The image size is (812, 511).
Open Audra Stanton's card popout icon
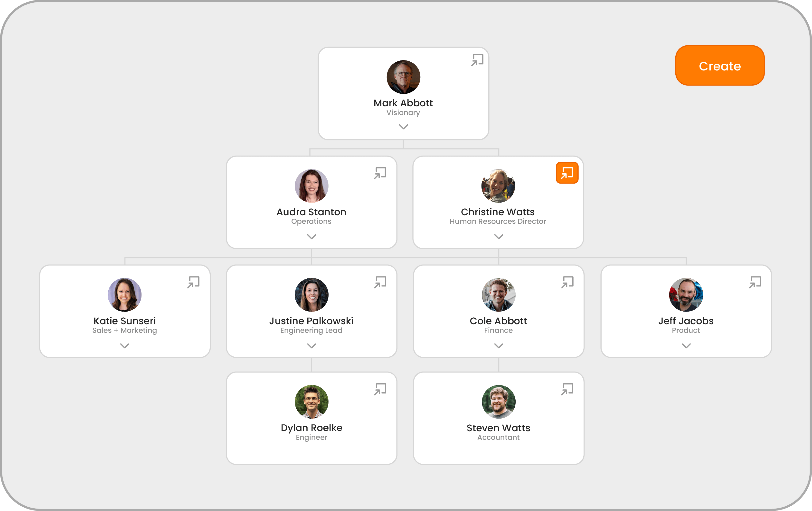coord(380,173)
